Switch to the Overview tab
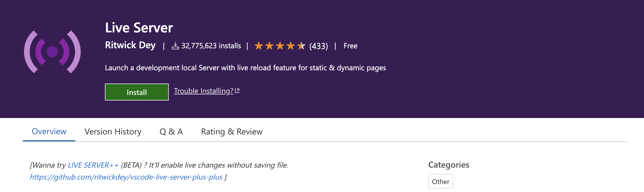Image resolution: width=644 pixels, height=192 pixels. [49, 132]
